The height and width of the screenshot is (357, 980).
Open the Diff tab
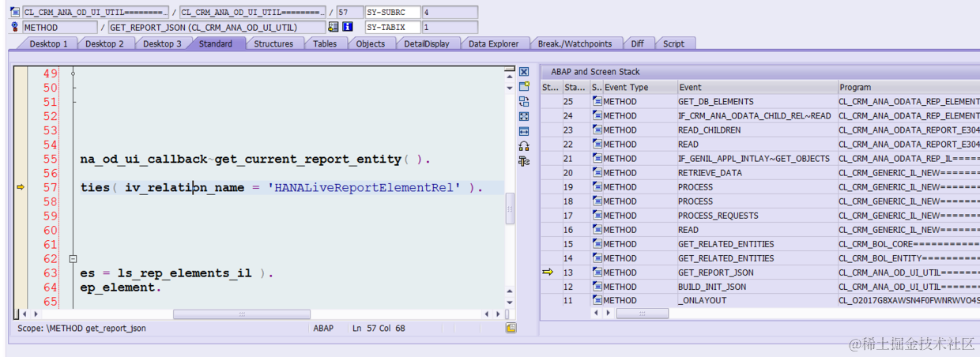637,43
